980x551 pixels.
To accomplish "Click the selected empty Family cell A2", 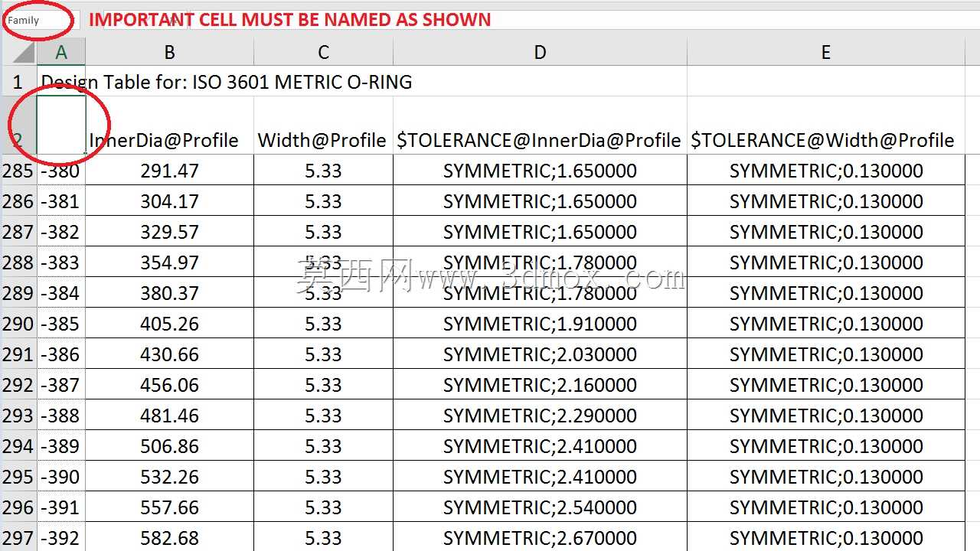I will 61,126.
